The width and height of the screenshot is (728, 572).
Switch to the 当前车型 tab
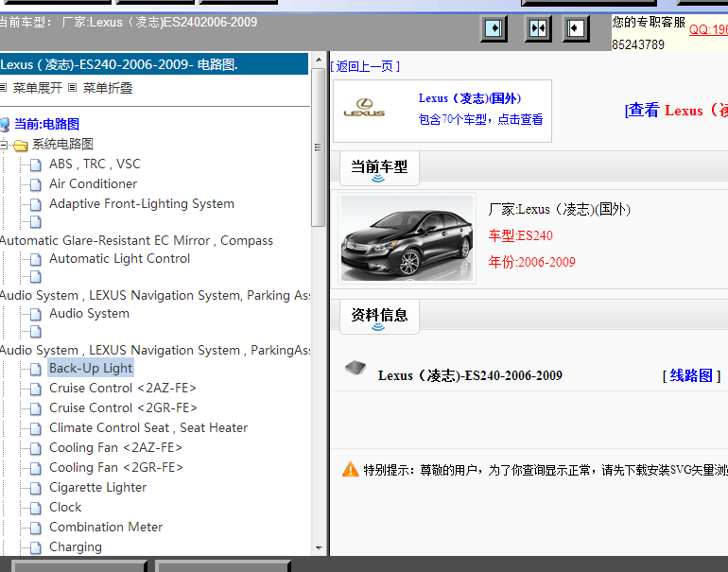point(379,167)
